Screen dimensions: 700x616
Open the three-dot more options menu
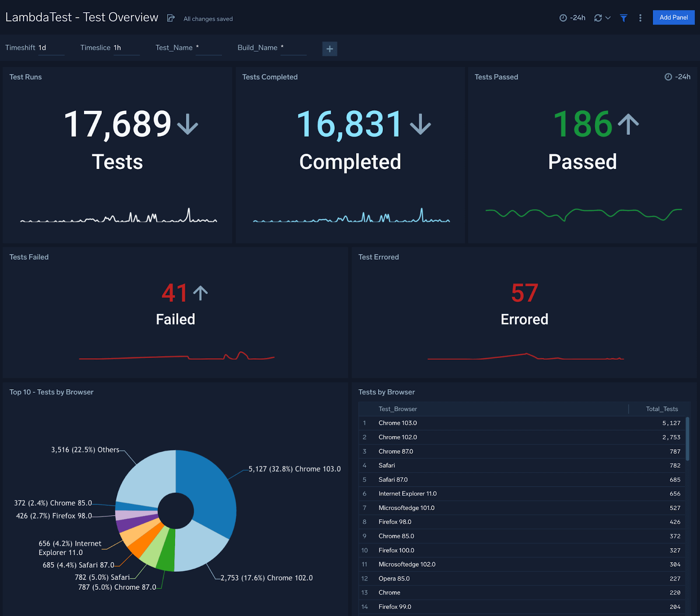point(640,18)
